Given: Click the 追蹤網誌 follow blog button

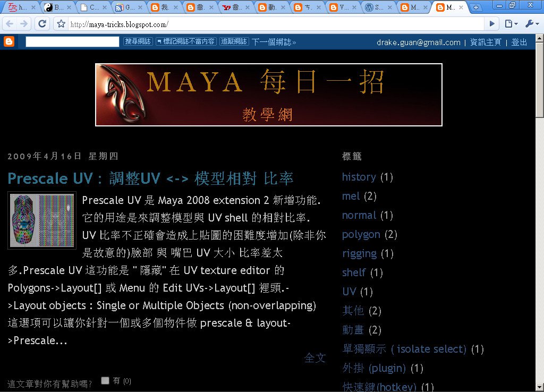Looking at the screenshot, I should coord(234,41).
